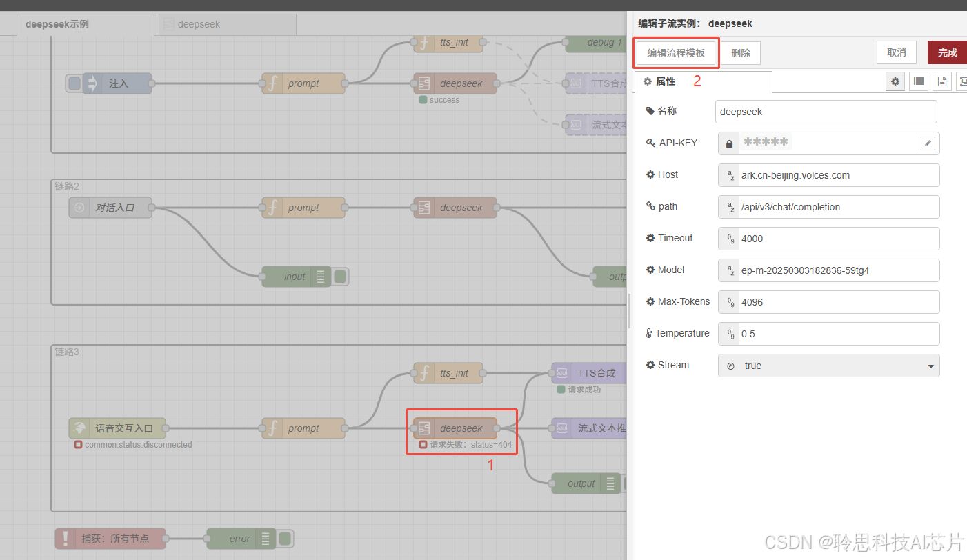Select the disabled TTS合成 node at top
967x560 pixels.
[x=597, y=83]
